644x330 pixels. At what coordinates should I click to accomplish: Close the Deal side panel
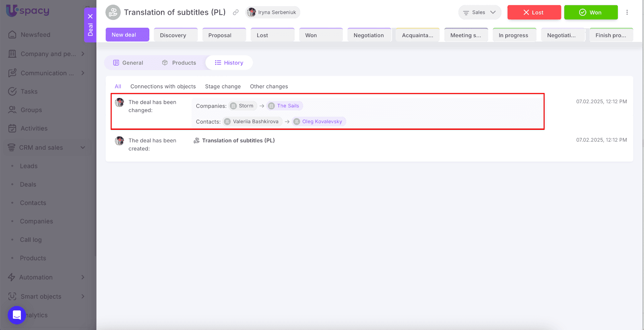coord(90,17)
